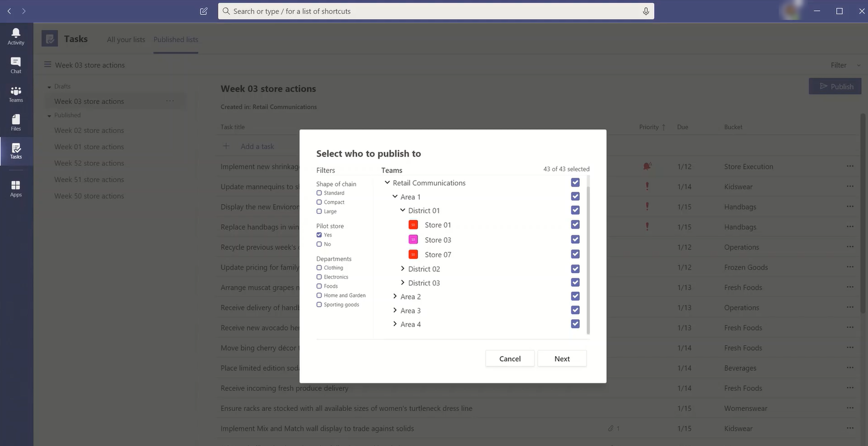Click the urgent bell priority icon
The width and height of the screenshot is (868, 446).
647,166
